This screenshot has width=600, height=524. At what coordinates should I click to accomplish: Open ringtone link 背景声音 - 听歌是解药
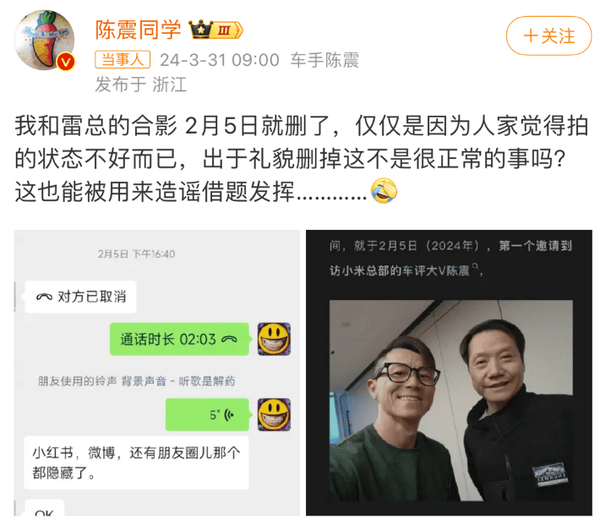[x=178, y=381]
